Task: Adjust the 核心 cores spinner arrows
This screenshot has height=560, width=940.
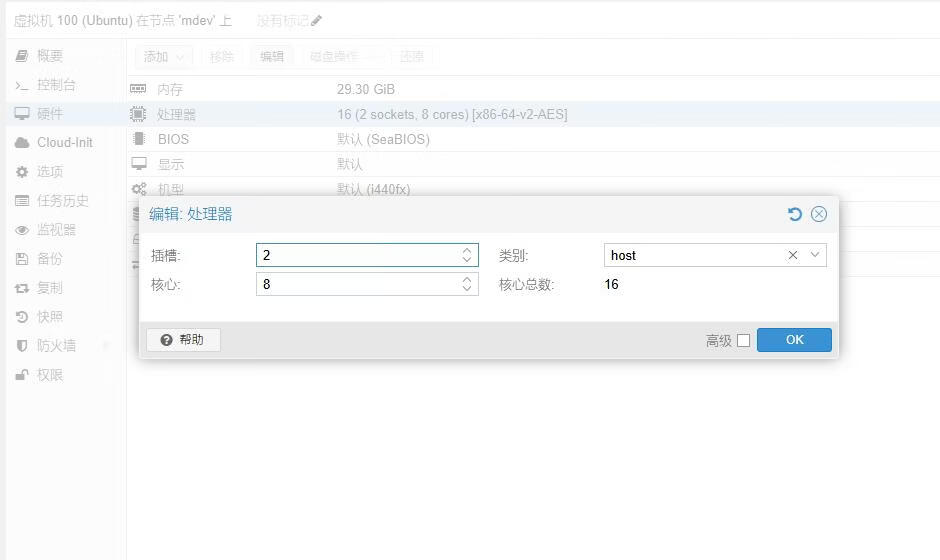Action: pos(467,284)
